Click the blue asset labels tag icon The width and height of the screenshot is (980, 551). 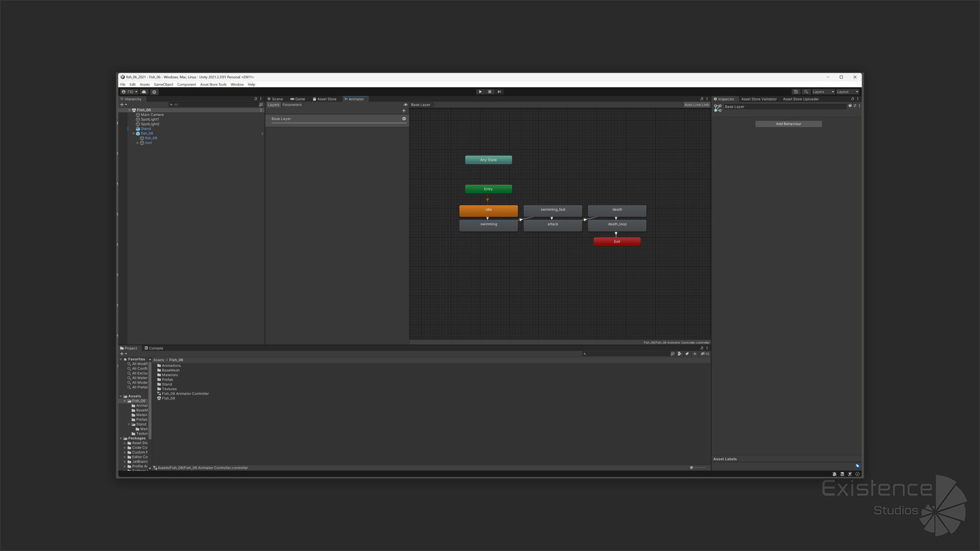(x=857, y=466)
